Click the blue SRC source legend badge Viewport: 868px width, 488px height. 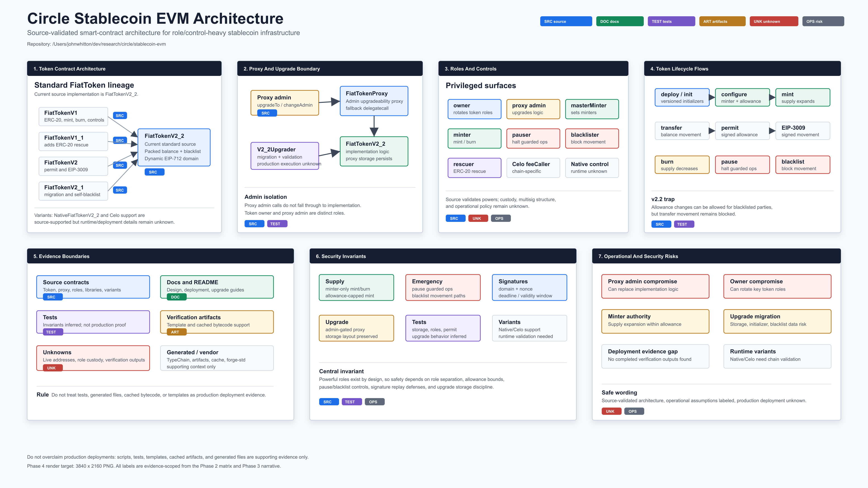(566, 21)
